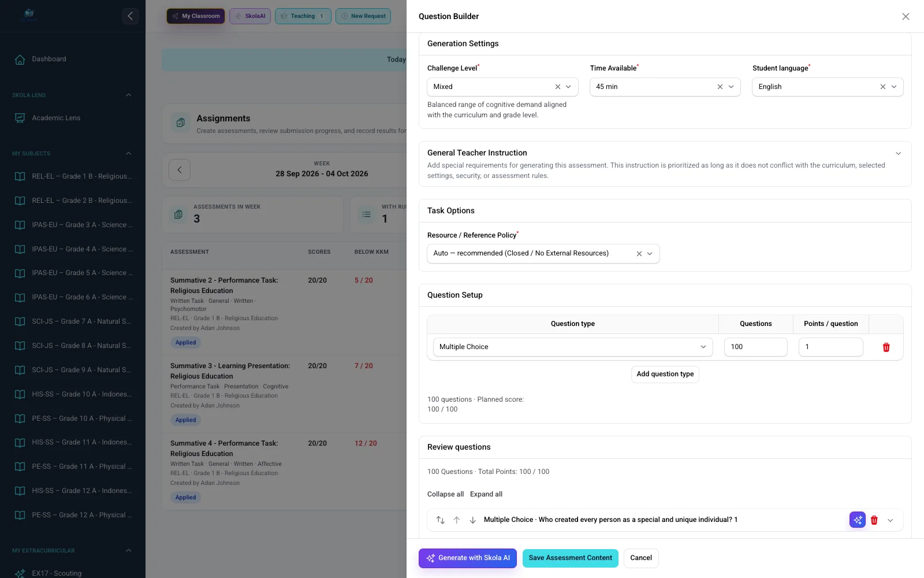Click the reorder swap arrows icon on the question row
Viewport: 924px width, 578px height.
point(440,520)
